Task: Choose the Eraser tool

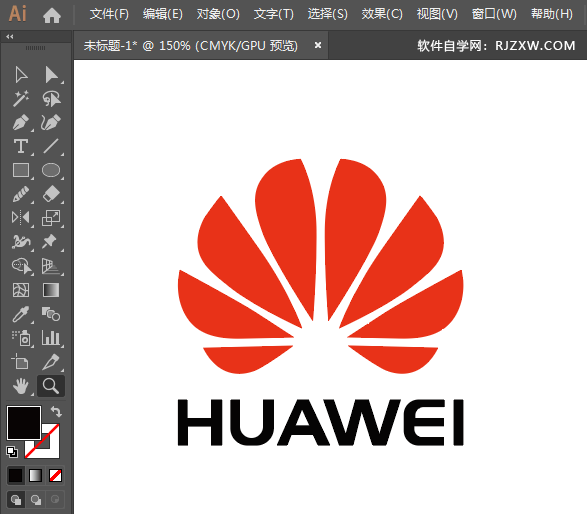Action: pos(51,194)
